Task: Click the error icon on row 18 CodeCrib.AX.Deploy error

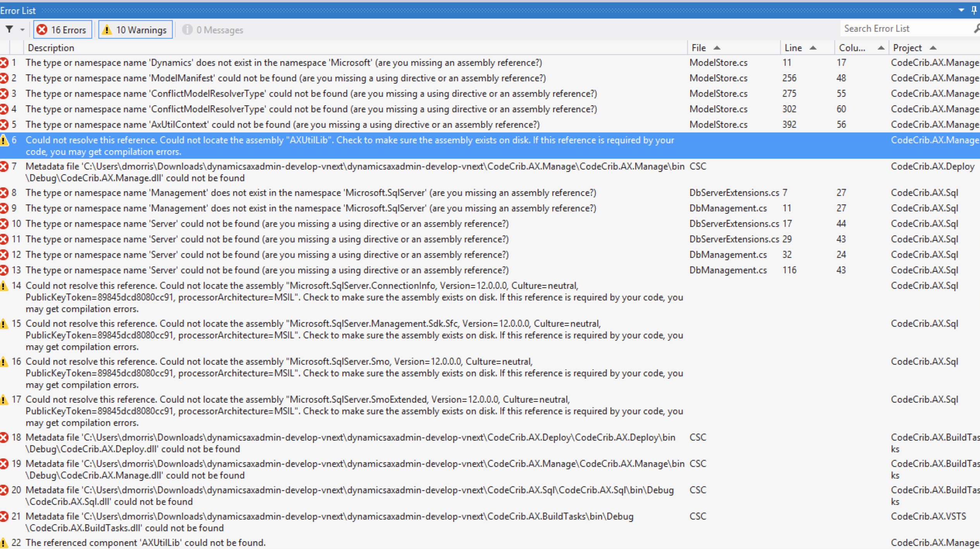Action: click(4, 437)
